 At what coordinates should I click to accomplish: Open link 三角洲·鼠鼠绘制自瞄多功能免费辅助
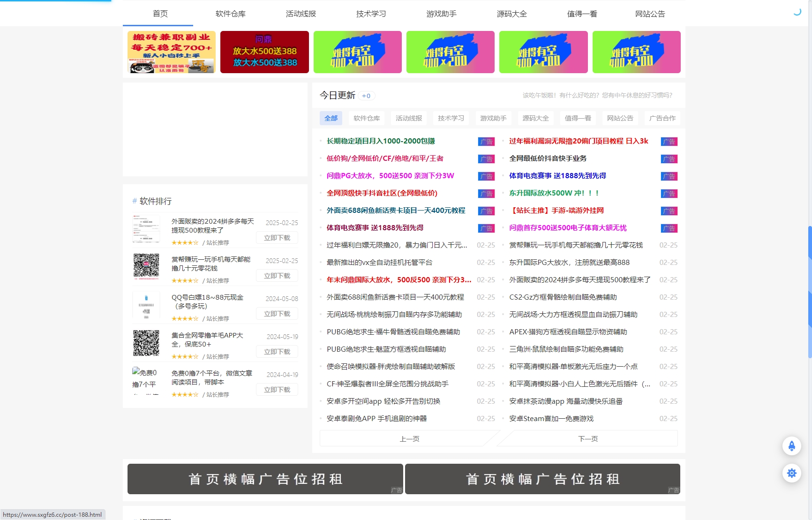pos(566,349)
